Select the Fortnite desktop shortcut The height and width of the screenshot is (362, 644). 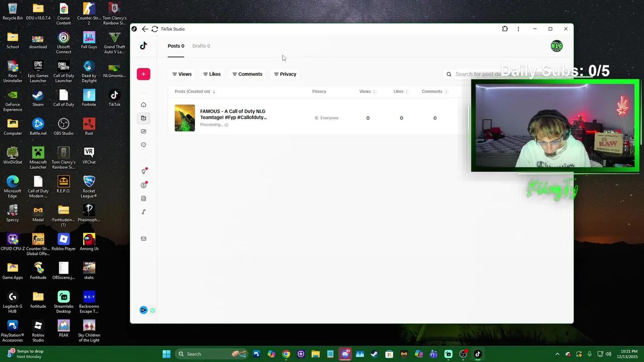89,98
